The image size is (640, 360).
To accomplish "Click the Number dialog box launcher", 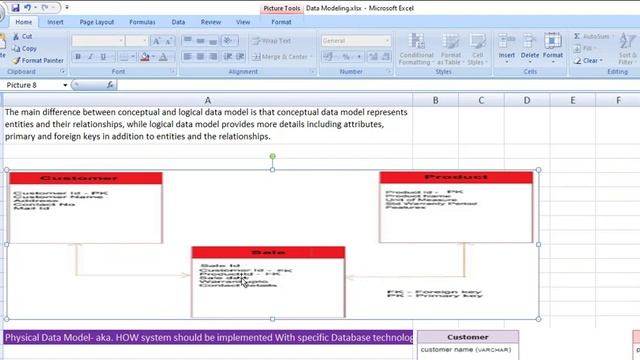I will (x=388, y=71).
